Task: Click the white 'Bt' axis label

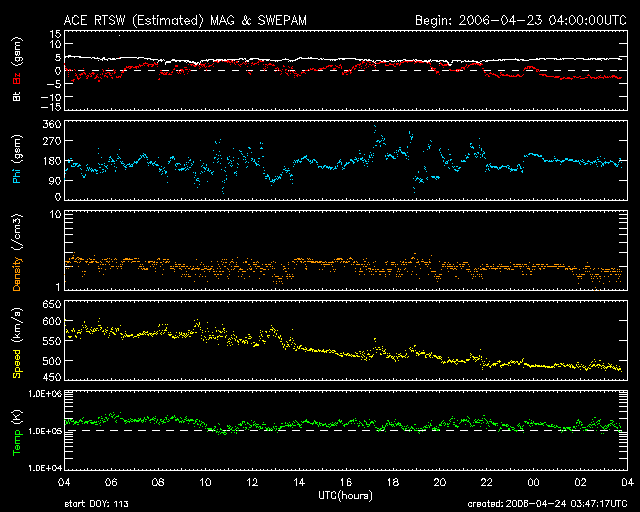Action: point(17,96)
